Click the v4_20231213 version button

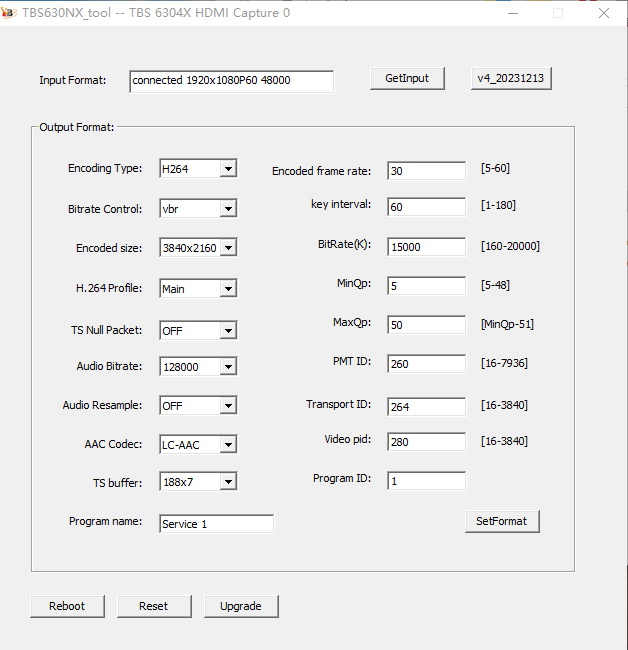(x=511, y=79)
